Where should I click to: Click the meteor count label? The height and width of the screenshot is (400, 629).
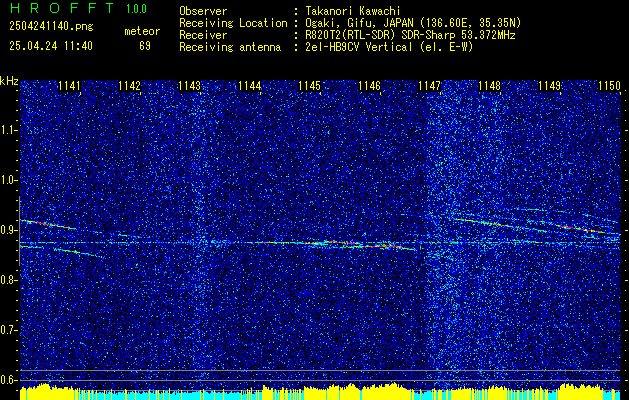point(142,32)
